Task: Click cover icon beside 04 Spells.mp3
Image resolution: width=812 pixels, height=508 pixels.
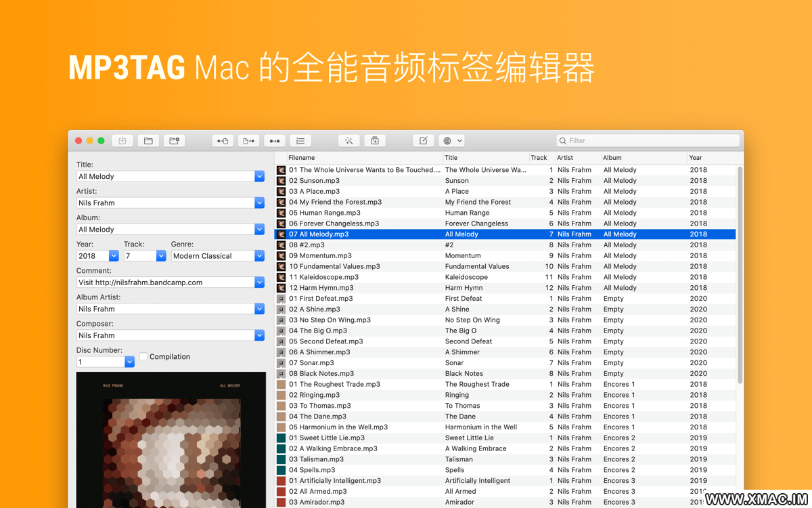Action: (281, 470)
